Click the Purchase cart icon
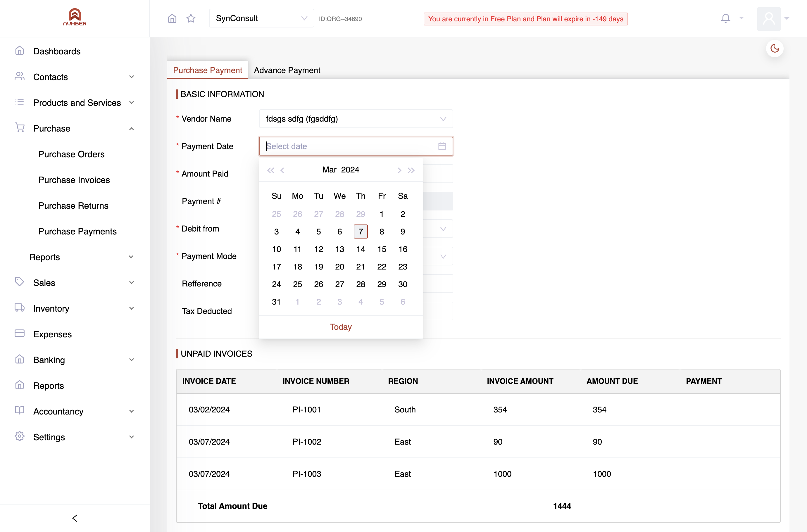The width and height of the screenshot is (807, 532). pos(20,127)
